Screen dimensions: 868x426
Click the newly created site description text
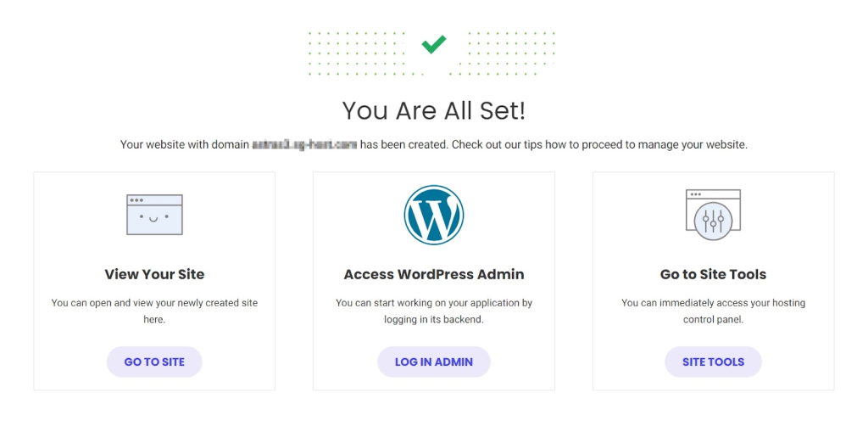[154, 311]
